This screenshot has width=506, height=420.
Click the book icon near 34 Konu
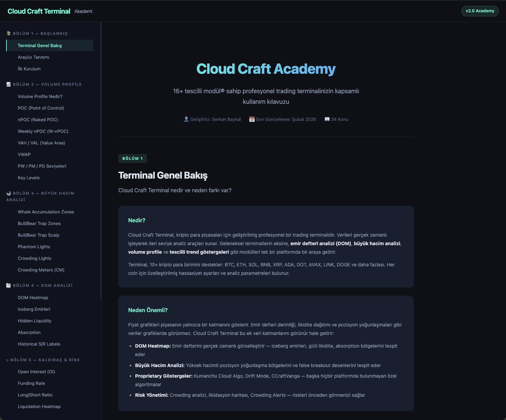[x=327, y=119]
